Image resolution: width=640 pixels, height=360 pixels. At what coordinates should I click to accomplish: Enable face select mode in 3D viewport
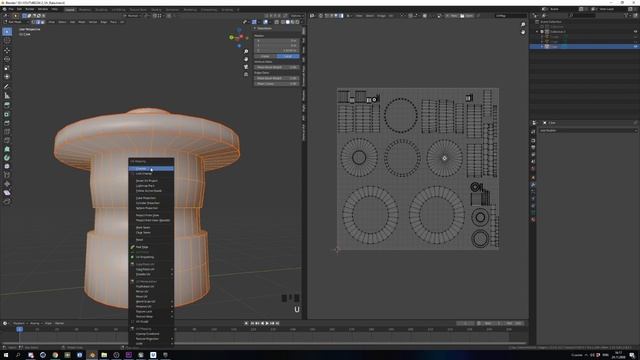coord(42,22)
